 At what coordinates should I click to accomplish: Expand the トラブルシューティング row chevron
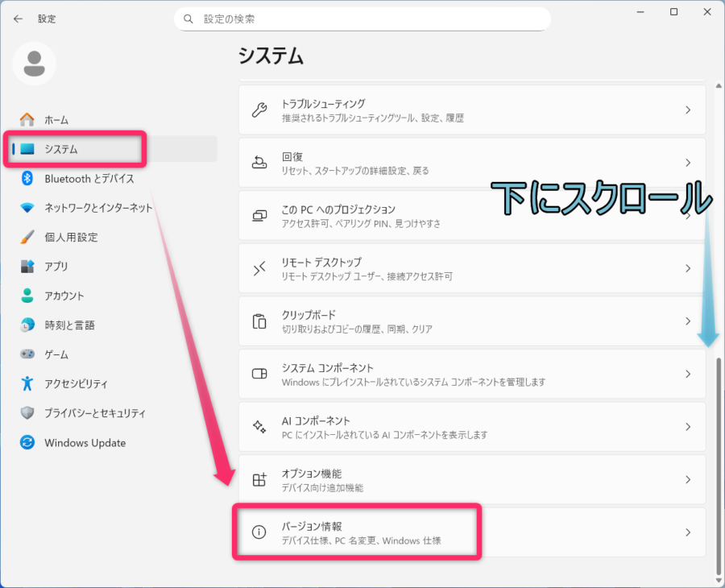pyautogui.click(x=688, y=110)
